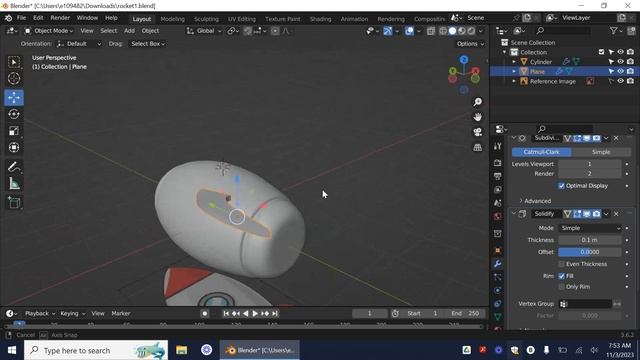640x360 pixels.
Task: Select Catmull-Clark subdivision type
Action: 542,152
